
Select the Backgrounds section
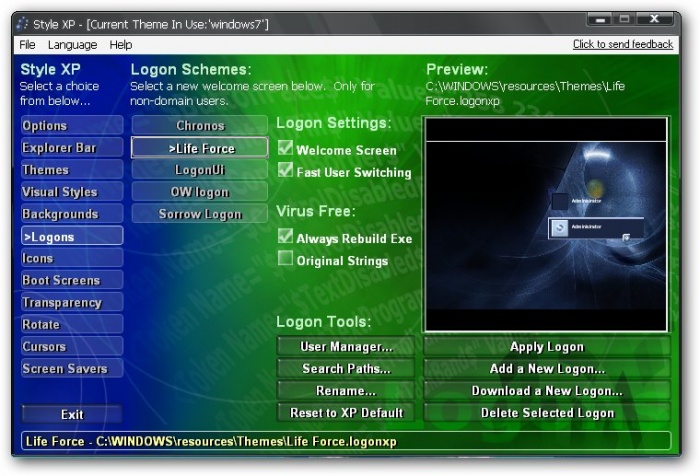point(72,214)
